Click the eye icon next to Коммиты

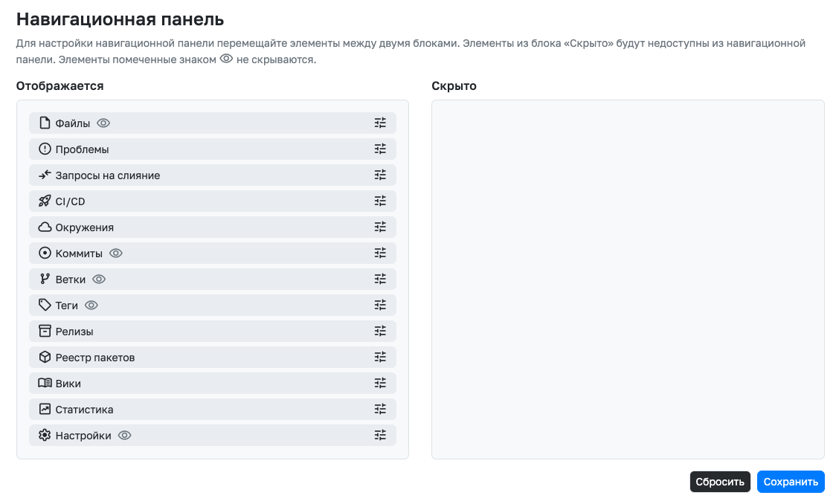(x=116, y=253)
